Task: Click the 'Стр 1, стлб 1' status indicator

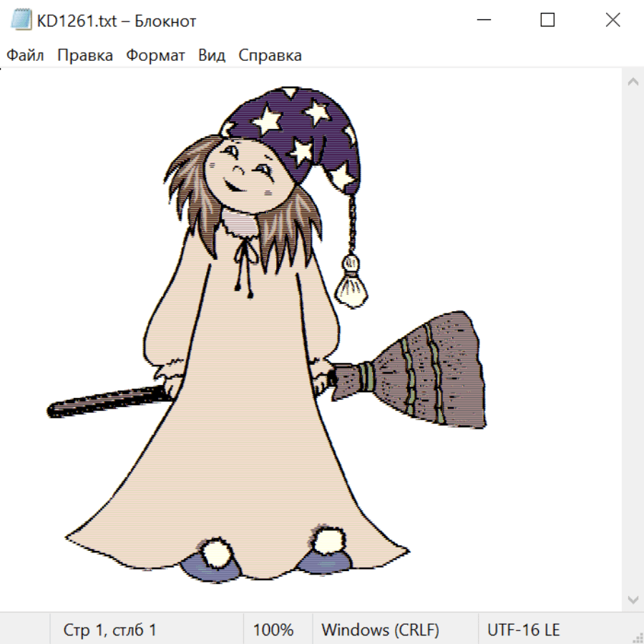Action: [110, 630]
